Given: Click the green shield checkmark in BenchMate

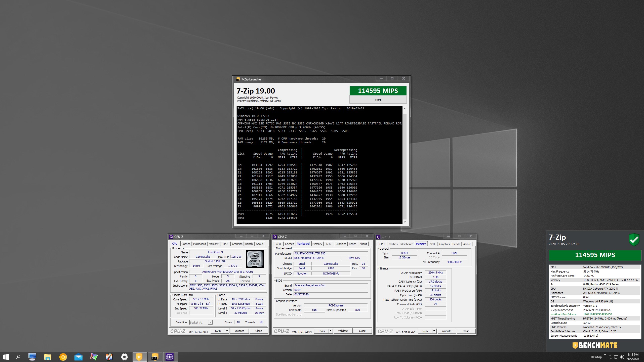Looking at the screenshot, I should click(634, 240).
